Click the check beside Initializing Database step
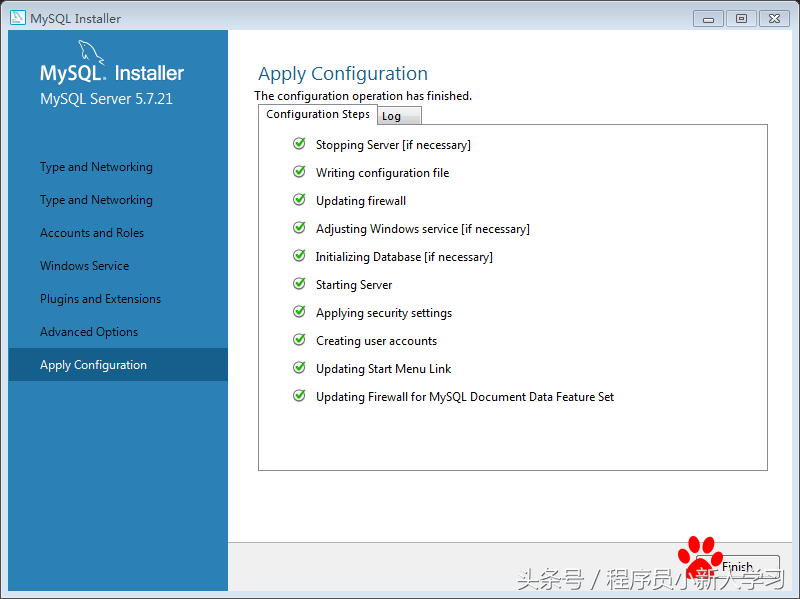The image size is (800, 599). (298, 256)
